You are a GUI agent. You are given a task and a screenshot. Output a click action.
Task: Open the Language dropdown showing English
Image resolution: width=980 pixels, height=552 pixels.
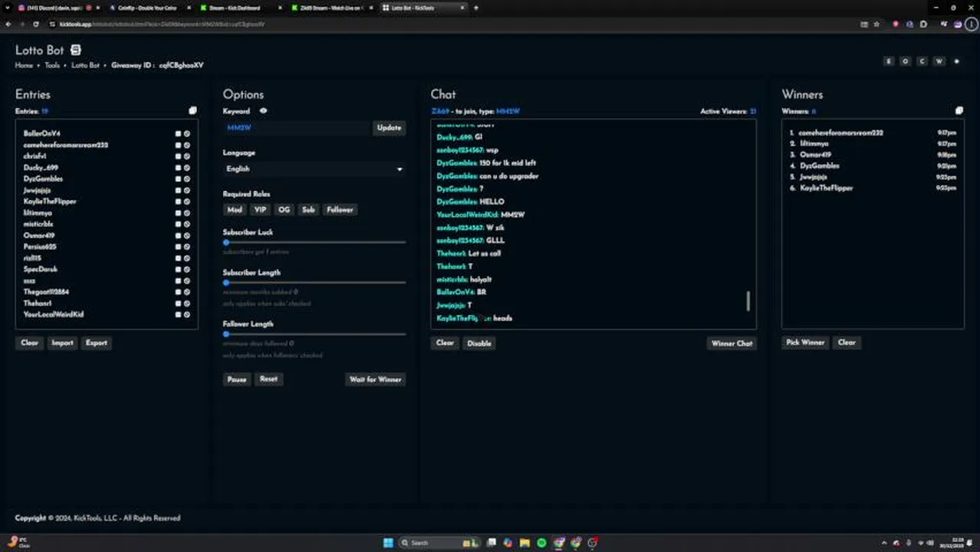(x=314, y=169)
